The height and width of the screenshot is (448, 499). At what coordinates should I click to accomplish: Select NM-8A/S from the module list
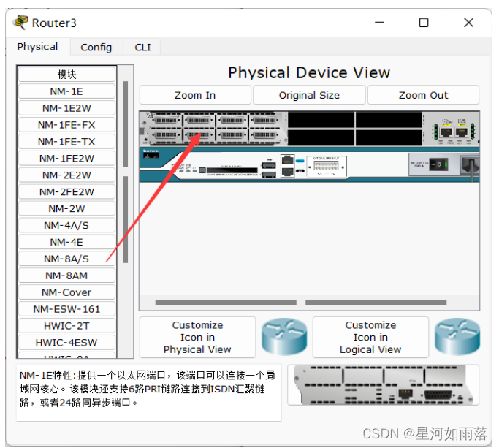coord(66,259)
